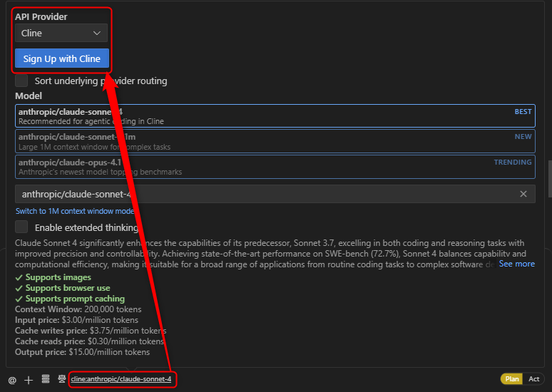Click Switch to 1M context window model link

(x=75, y=211)
